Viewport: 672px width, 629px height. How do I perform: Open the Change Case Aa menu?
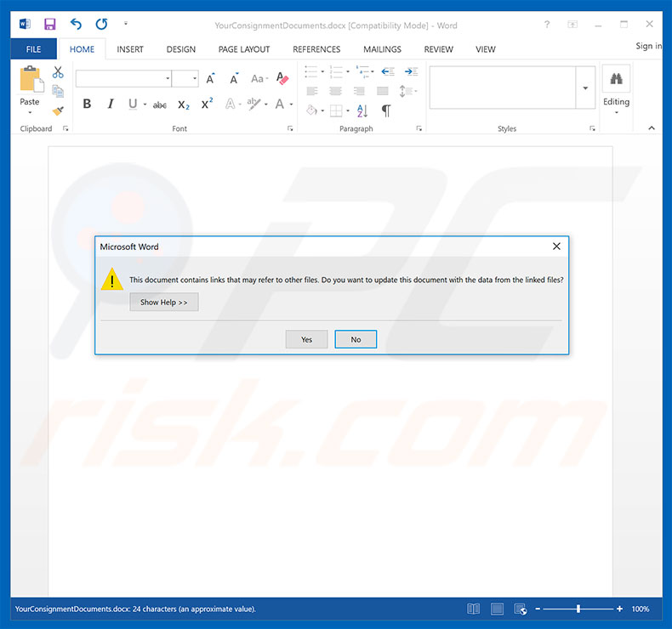coord(259,79)
